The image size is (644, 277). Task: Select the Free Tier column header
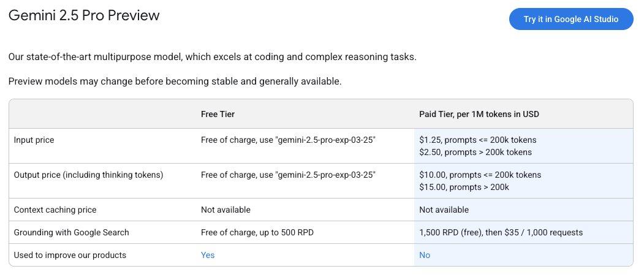[218, 114]
